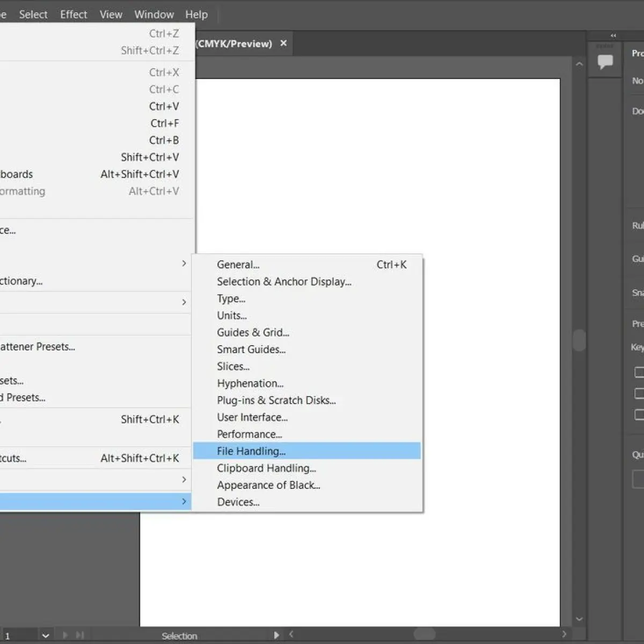Collapse panels with double-arrow icon
The width and height of the screenshot is (644, 644).
pyautogui.click(x=613, y=35)
